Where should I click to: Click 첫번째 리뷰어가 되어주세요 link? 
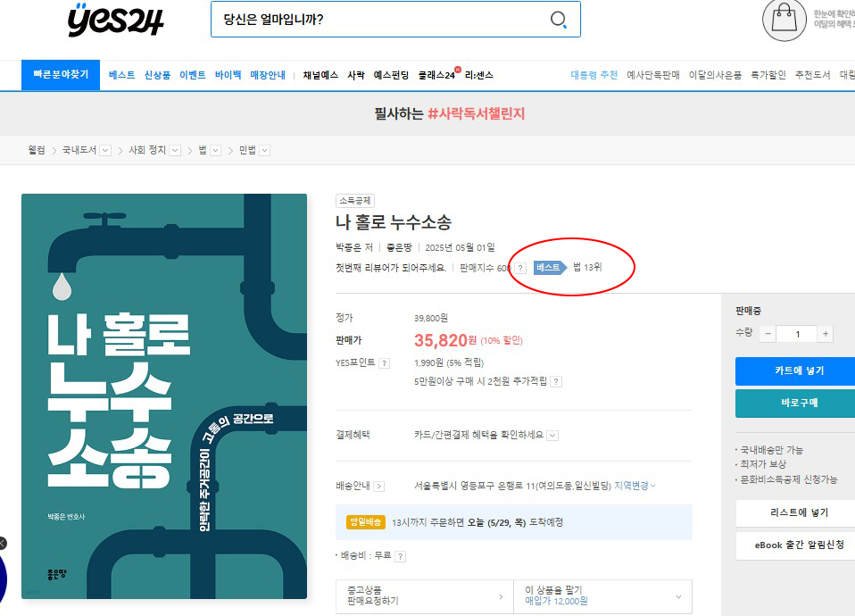click(391, 268)
